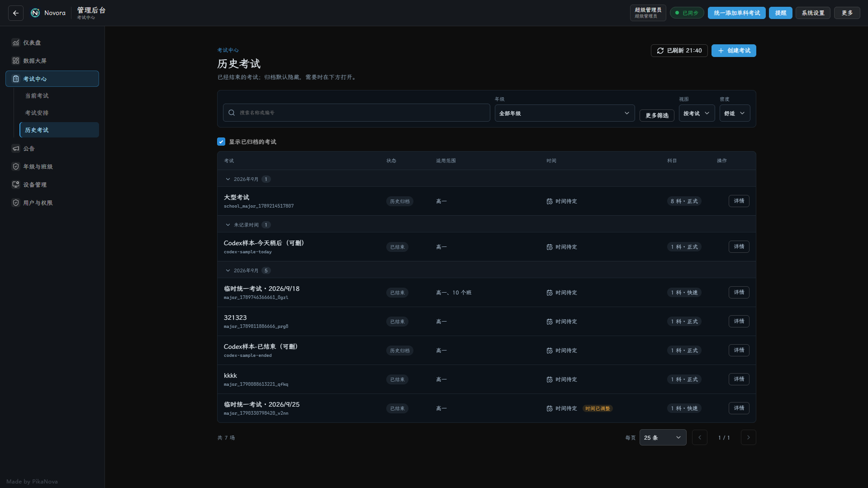Click the calendar icon in 大型考试 row
This screenshot has height=488, width=868.
tap(550, 201)
